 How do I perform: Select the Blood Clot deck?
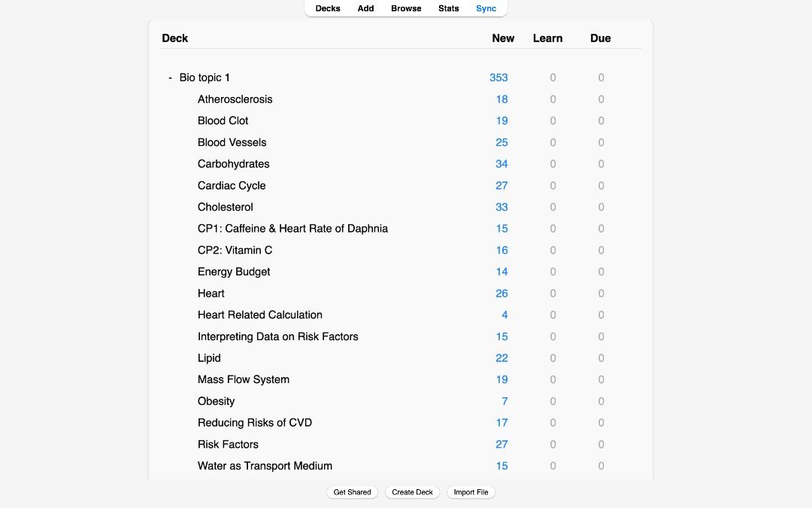[x=223, y=120]
